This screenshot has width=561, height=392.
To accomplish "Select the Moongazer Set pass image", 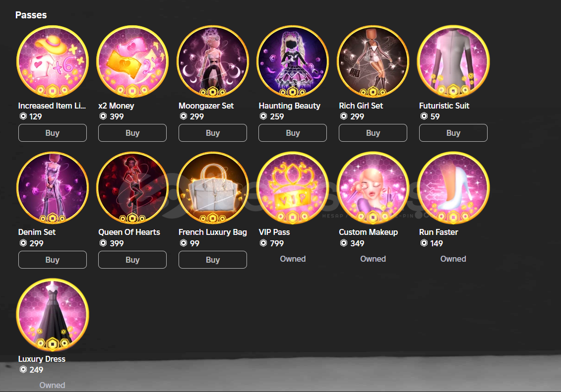I will (212, 61).
